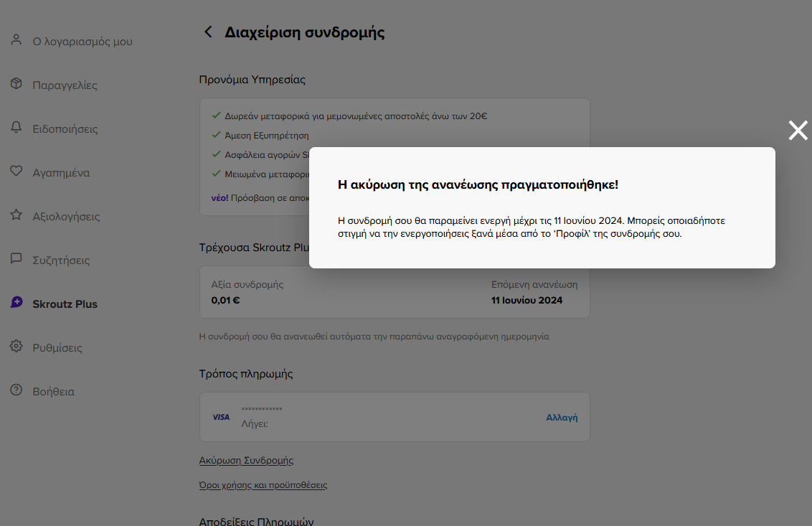Screen dimensions: 812x526
Task: Select Skroutz Plus sidebar entry
Action: (x=65, y=304)
